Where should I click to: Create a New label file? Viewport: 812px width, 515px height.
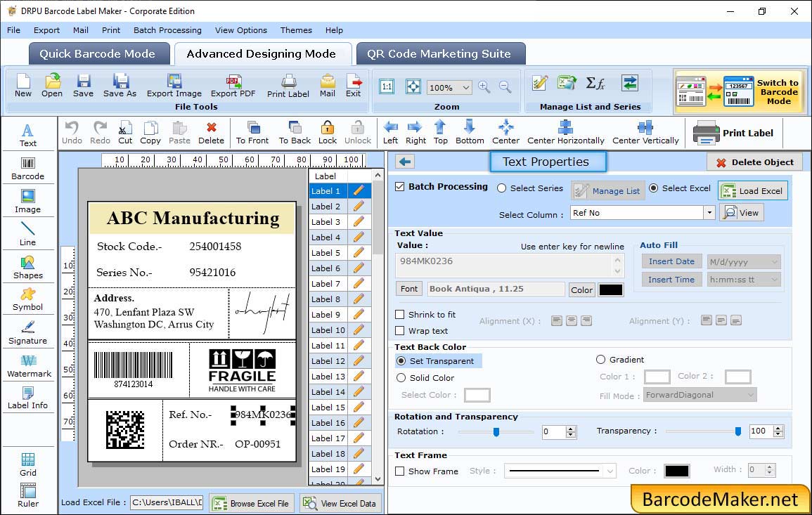click(22, 86)
